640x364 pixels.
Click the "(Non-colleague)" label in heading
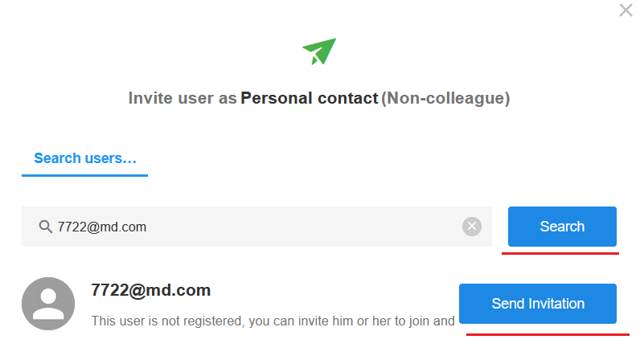tap(445, 99)
